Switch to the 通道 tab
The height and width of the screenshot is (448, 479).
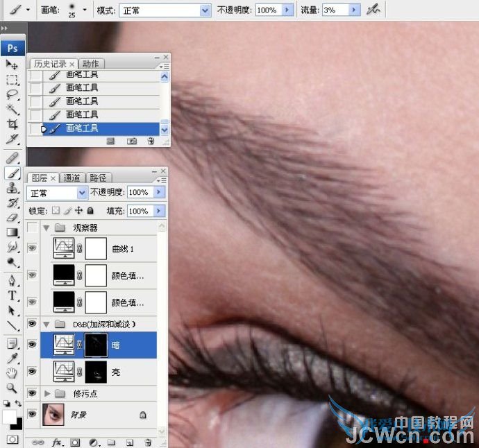(72, 178)
